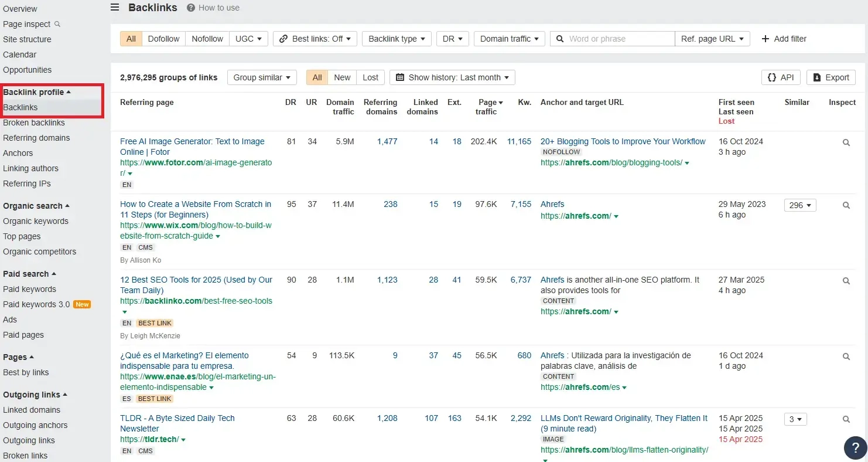Screen dimensions: 868x462
Task: Open the Backlink type dropdown
Action: (397, 39)
